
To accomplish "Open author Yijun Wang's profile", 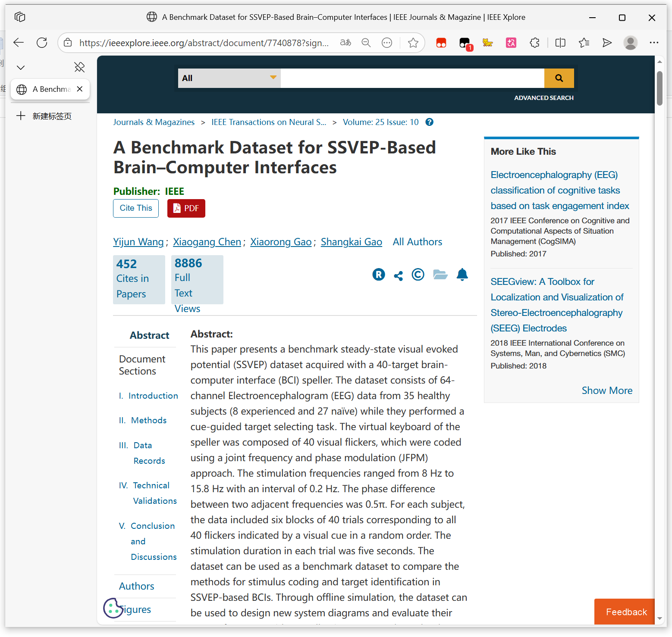I will point(138,242).
